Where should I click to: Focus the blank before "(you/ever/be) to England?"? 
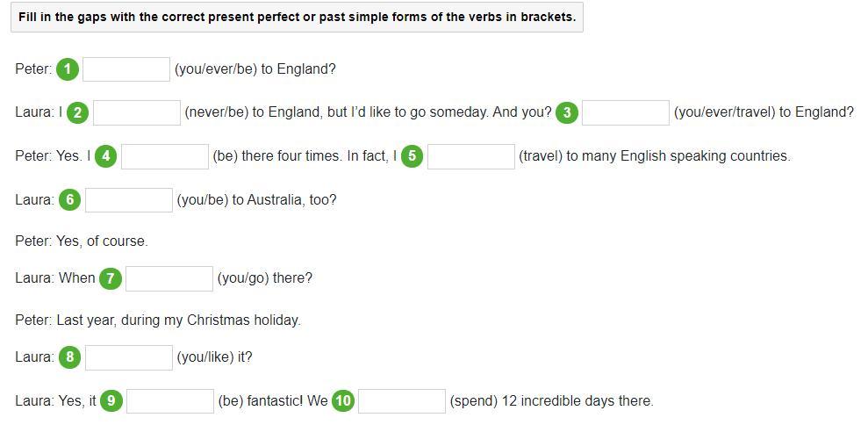(x=126, y=69)
